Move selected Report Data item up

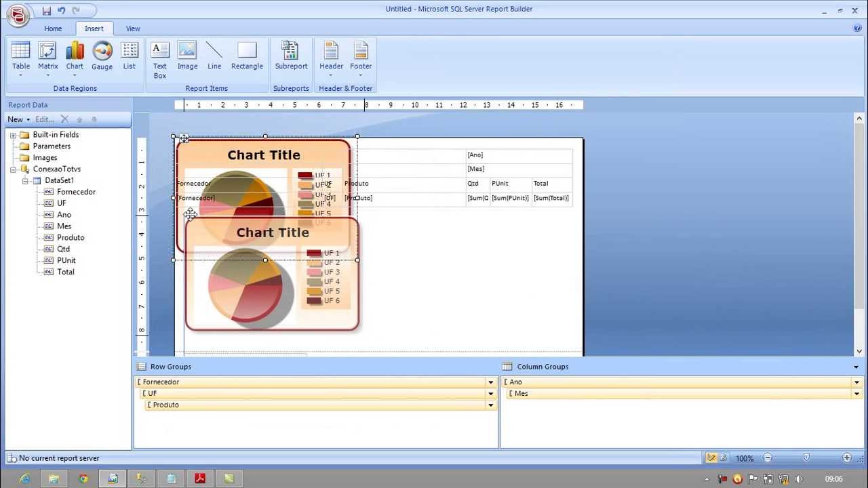pyautogui.click(x=80, y=119)
